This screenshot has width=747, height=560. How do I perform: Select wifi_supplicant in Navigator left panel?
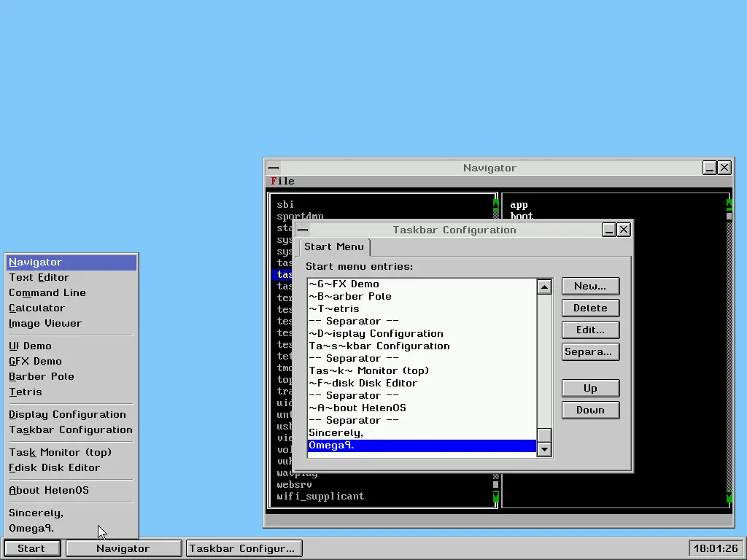point(320,496)
